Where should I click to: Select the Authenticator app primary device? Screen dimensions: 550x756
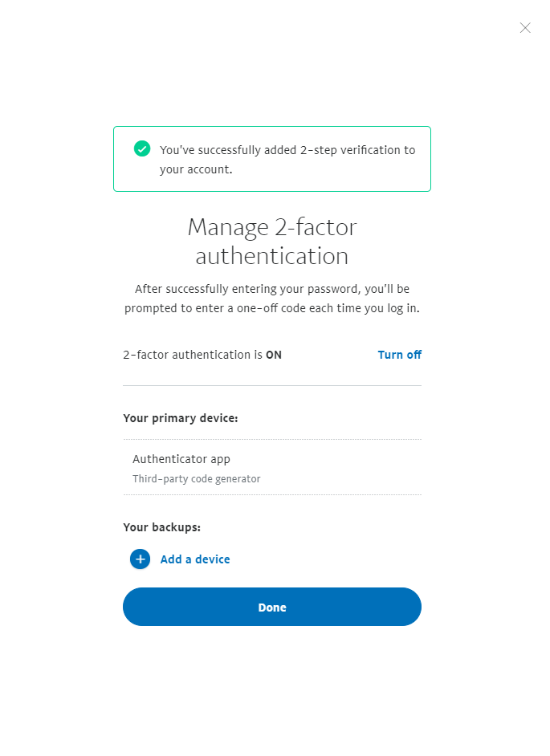[272, 467]
